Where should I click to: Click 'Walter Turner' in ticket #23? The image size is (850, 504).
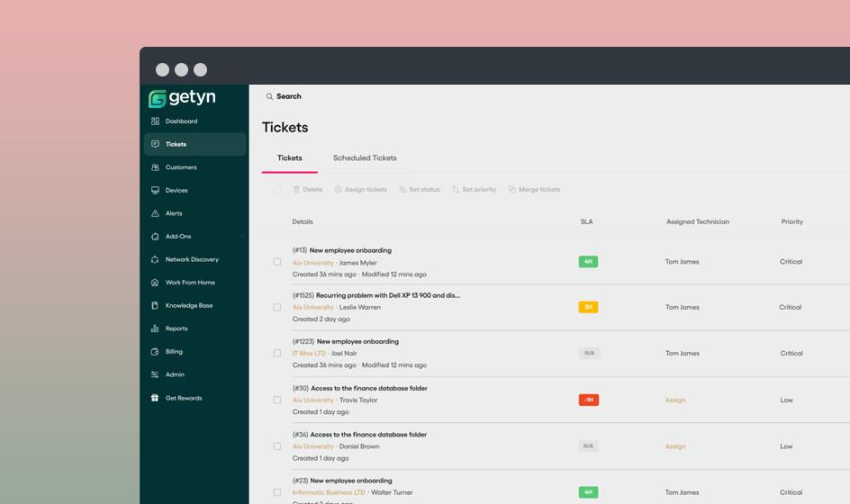click(392, 492)
